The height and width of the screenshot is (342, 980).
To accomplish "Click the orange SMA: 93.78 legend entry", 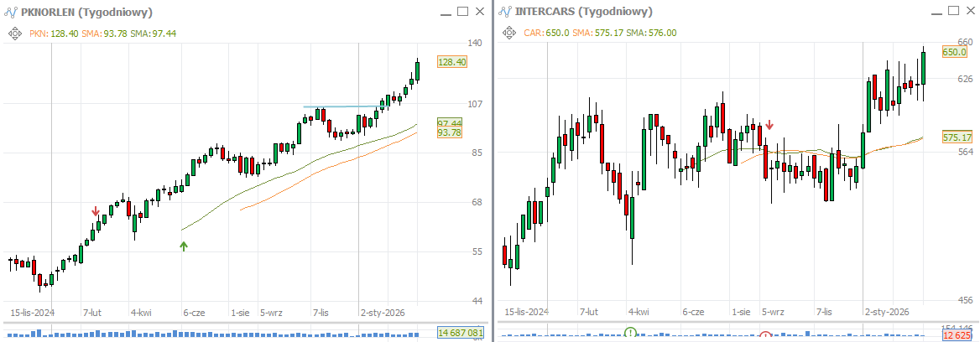I will point(104,33).
